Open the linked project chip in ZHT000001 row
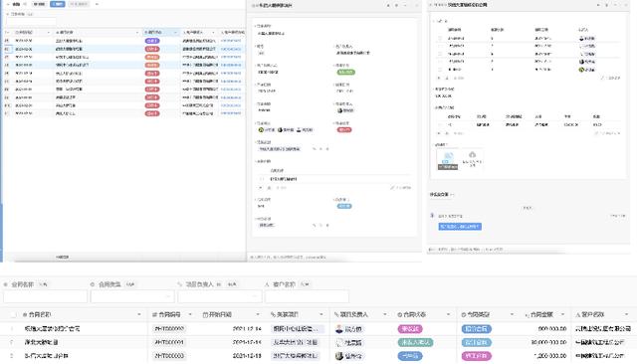 click(295, 342)
